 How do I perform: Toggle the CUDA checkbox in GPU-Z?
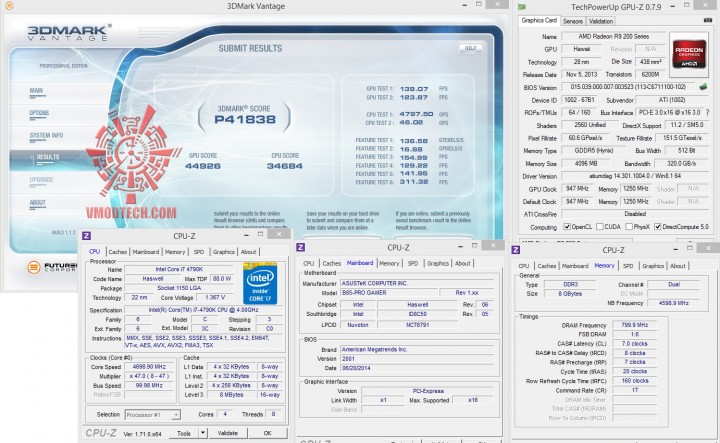coord(600,227)
